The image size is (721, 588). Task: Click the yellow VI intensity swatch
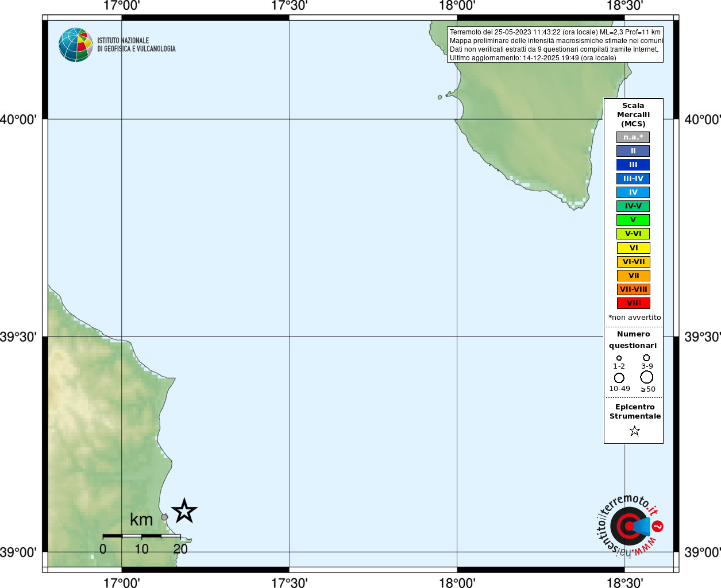click(x=634, y=248)
